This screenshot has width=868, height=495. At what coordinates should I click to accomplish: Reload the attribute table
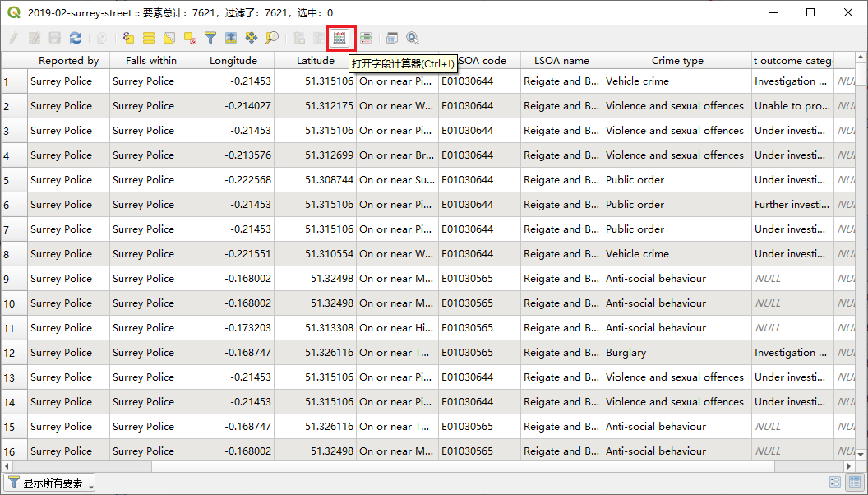(x=76, y=38)
